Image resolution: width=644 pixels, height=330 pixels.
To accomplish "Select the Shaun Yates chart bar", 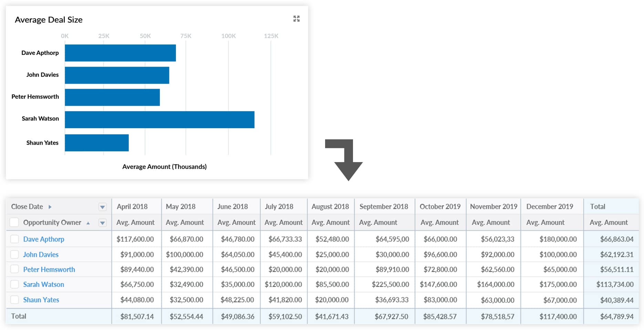I will (97, 143).
